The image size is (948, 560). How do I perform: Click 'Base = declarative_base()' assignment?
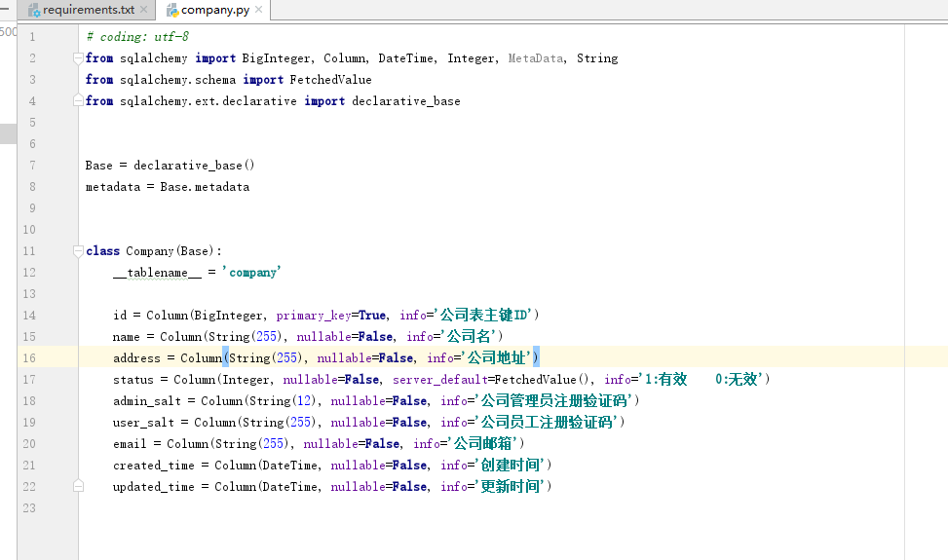pyautogui.click(x=170, y=166)
